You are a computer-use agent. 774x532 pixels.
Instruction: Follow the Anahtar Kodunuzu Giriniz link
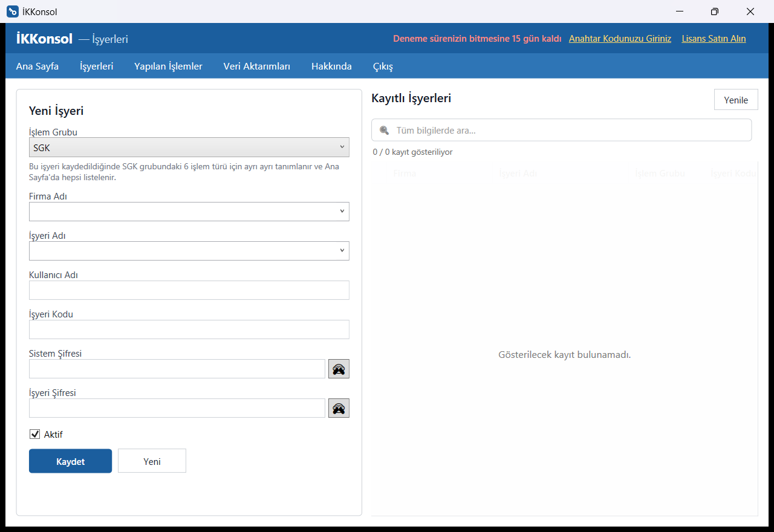click(x=620, y=38)
